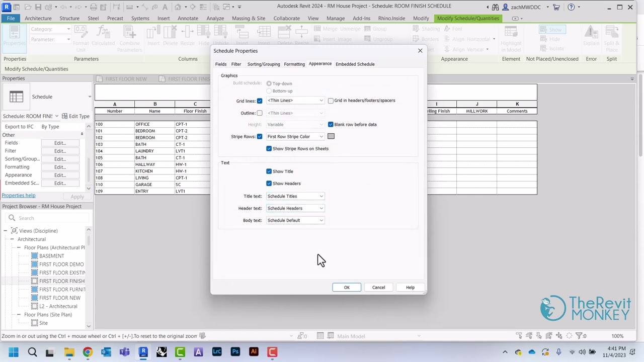Open the Schedule: ROOM FINISH type selector dropdown

31,116
